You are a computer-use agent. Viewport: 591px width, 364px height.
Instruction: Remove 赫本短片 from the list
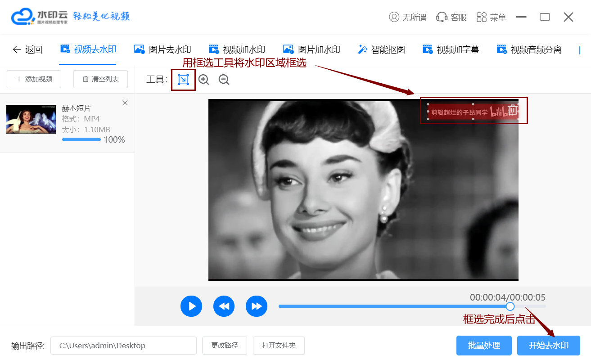125,103
